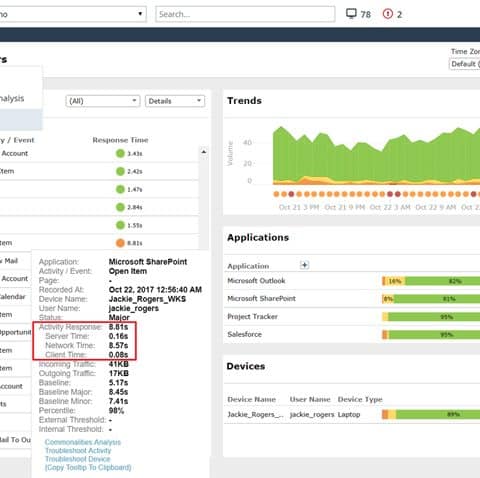The width and height of the screenshot is (480, 478).
Task: Click the Oct 22 3 AM axis label
Action: point(390,207)
